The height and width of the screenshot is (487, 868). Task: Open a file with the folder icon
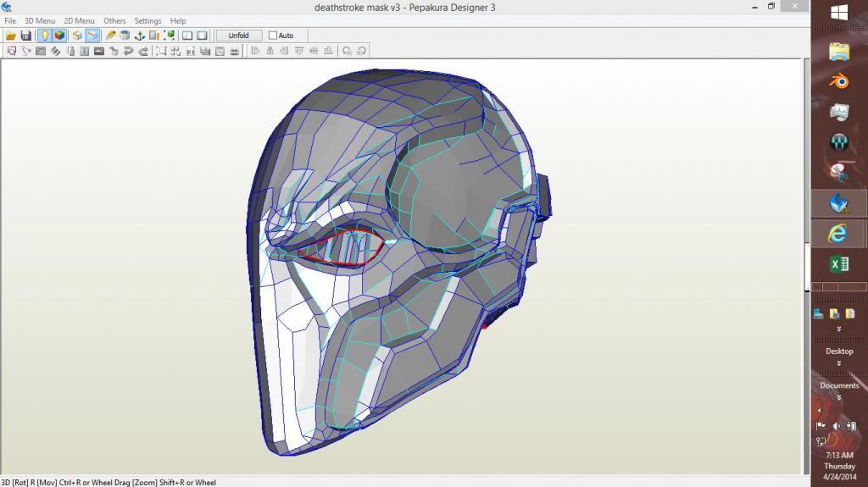(x=10, y=36)
